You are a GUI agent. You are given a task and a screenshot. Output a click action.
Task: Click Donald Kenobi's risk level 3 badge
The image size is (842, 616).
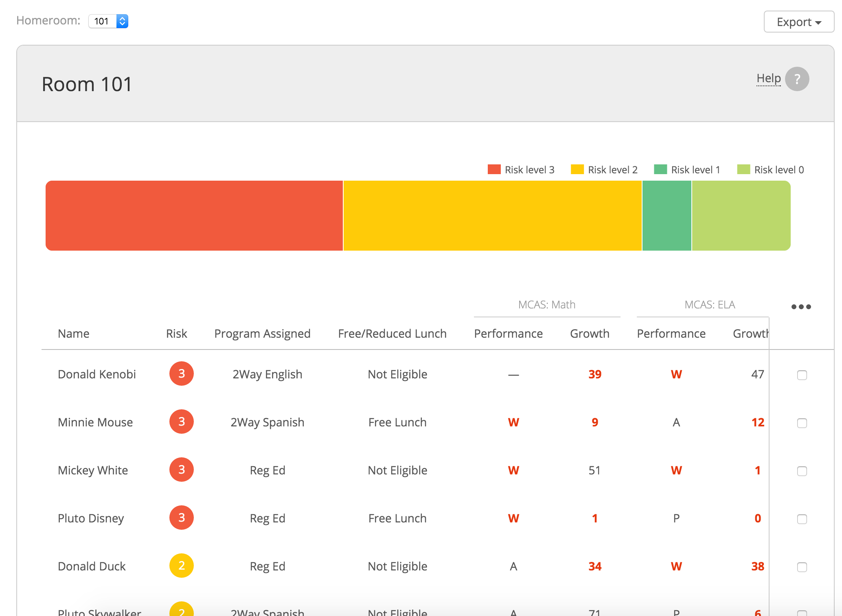[182, 374]
